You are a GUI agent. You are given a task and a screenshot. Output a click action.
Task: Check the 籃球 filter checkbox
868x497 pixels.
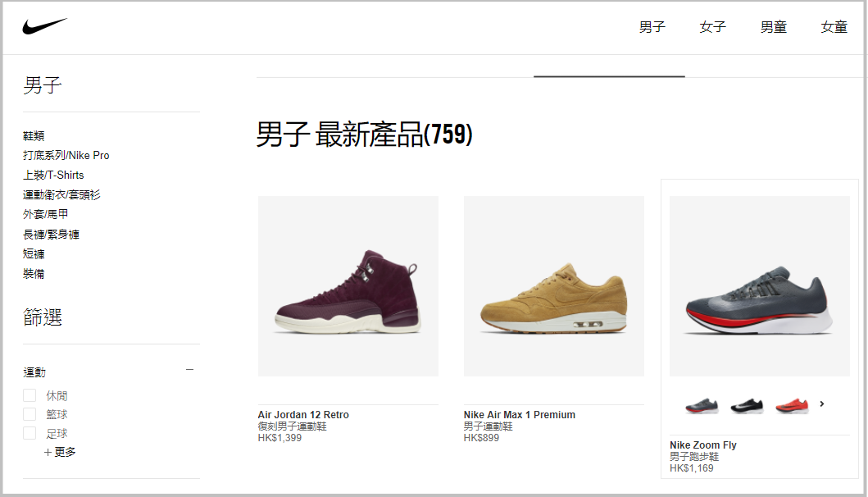[x=30, y=414]
